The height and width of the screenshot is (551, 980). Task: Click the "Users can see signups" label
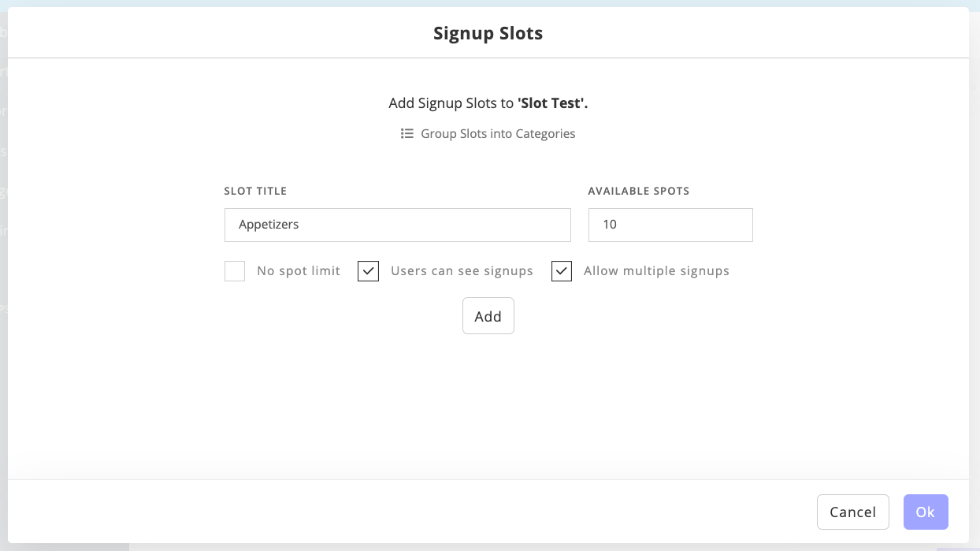[x=462, y=271]
